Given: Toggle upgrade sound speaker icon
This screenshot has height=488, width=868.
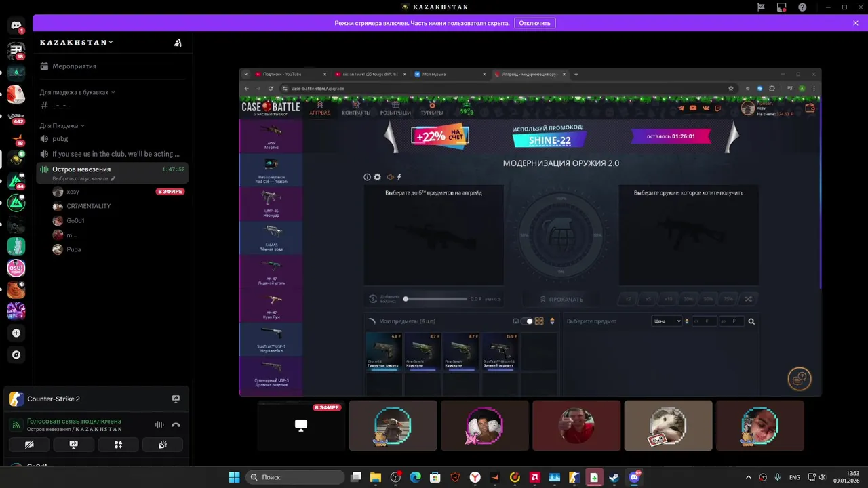Looking at the screenshot, I should click(391, 177).
